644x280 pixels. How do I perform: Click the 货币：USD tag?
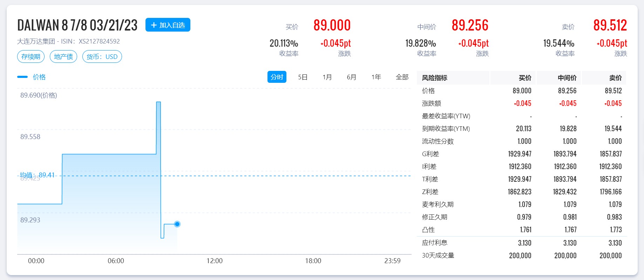tap(102, 56)
